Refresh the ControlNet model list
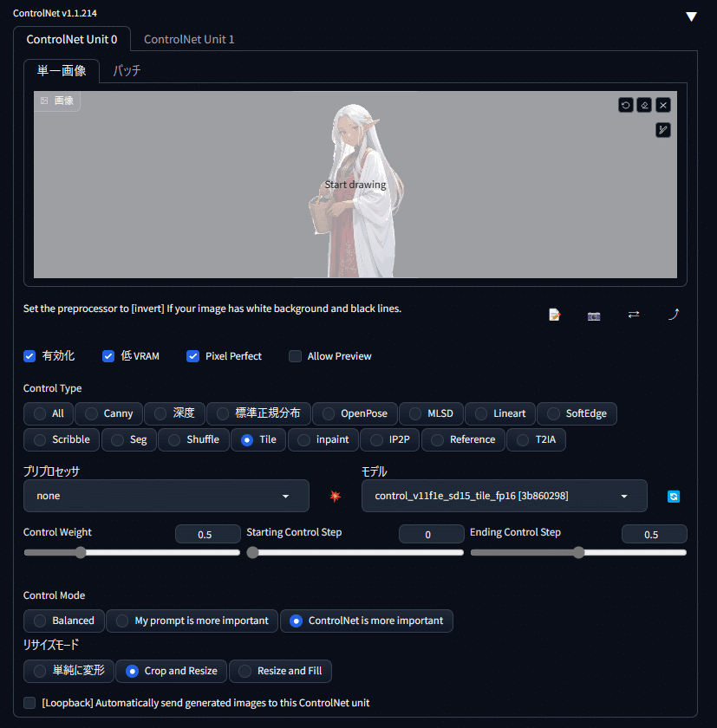 pos(674,496)
